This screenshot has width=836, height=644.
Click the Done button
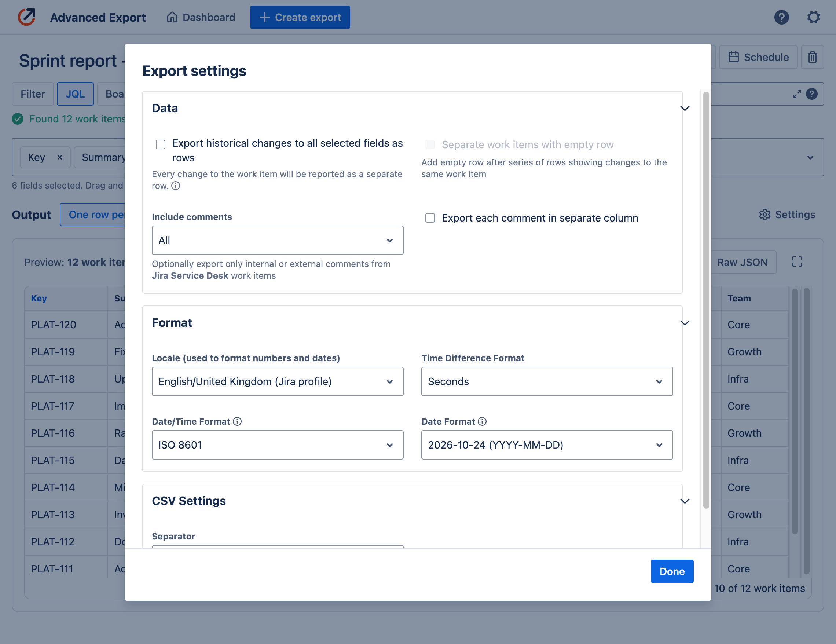click(672, 572)
